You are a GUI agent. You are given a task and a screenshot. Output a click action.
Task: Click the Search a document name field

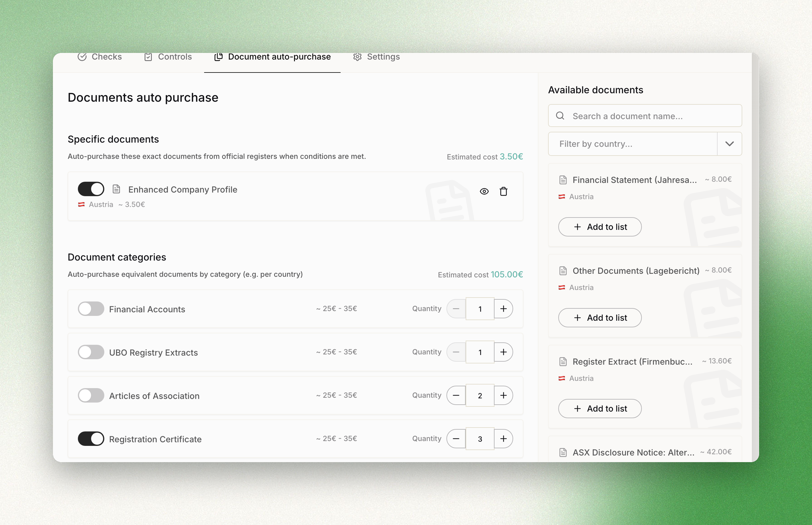click(x=645, y=116)
